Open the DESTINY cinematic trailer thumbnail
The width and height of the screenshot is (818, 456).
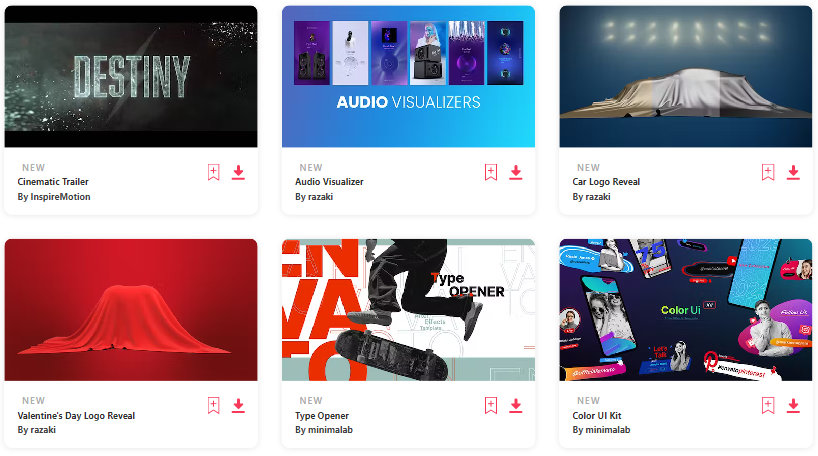tap(131, 77)
